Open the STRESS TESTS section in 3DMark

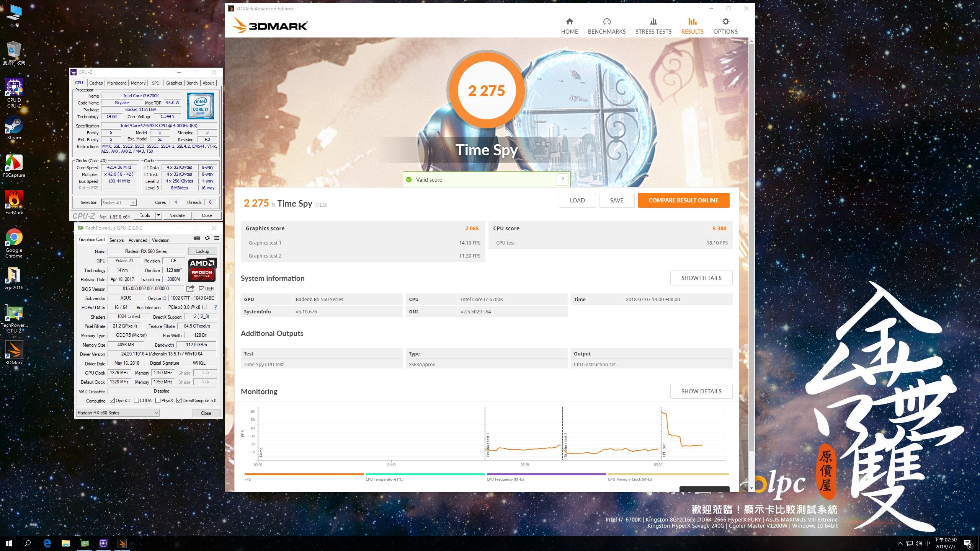(653, 26)
